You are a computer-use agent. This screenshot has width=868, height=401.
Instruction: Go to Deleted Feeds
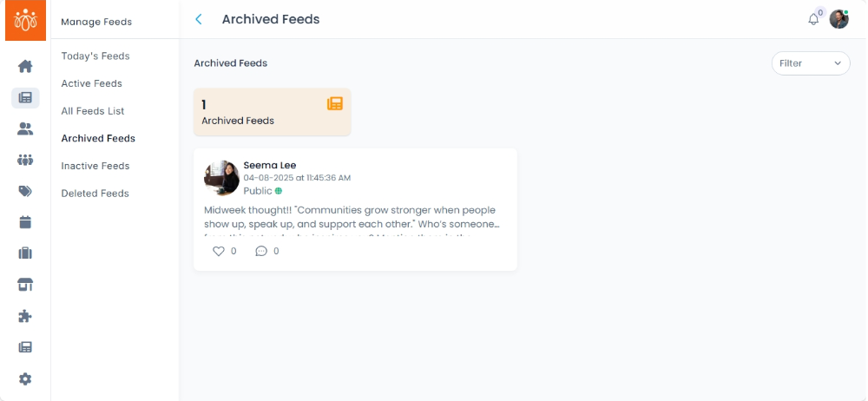pos(95,194)
